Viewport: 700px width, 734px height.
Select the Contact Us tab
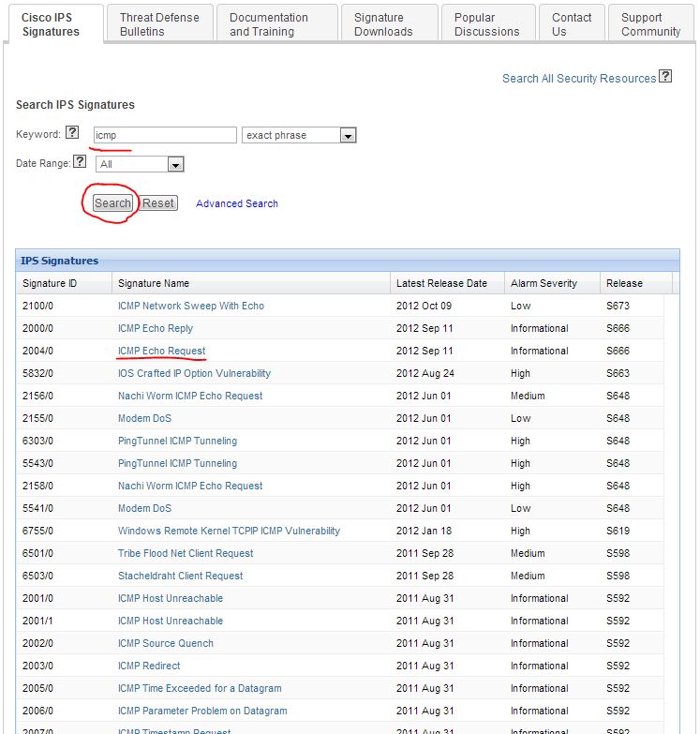(x=572, y=24)
